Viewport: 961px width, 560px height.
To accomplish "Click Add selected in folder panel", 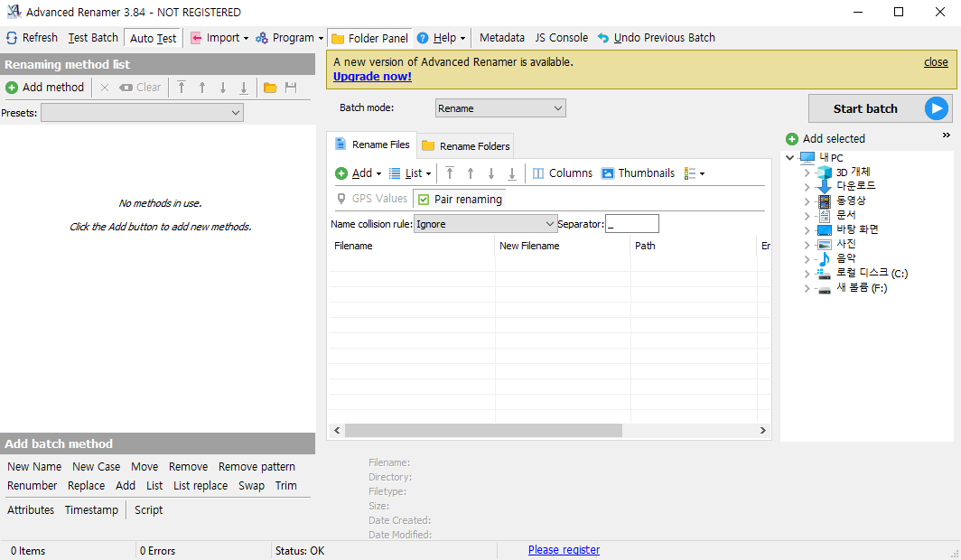I will pyautogui.click(x=826, y=139).
